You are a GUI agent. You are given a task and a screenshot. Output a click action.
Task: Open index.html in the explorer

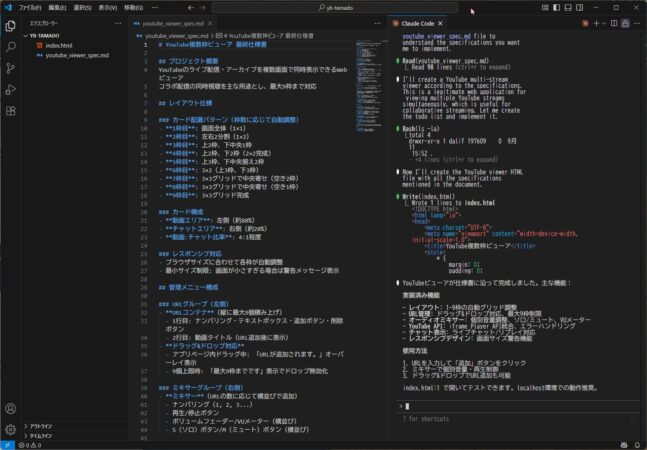(59, 45)
